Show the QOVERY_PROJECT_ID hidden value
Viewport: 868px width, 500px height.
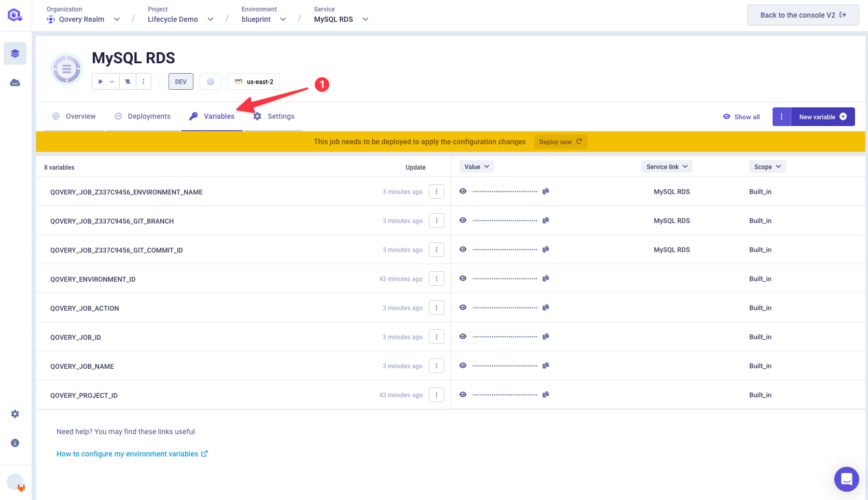[x=463, y=394]
